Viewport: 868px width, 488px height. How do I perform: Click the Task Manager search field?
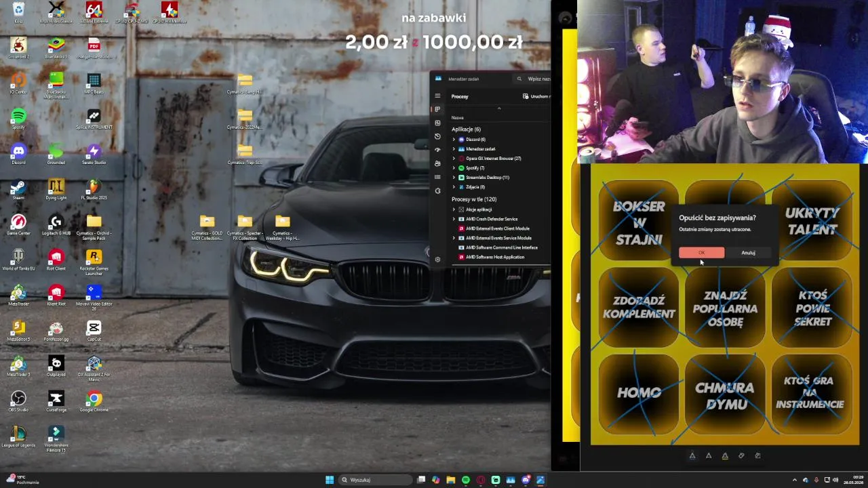point(532,79)
